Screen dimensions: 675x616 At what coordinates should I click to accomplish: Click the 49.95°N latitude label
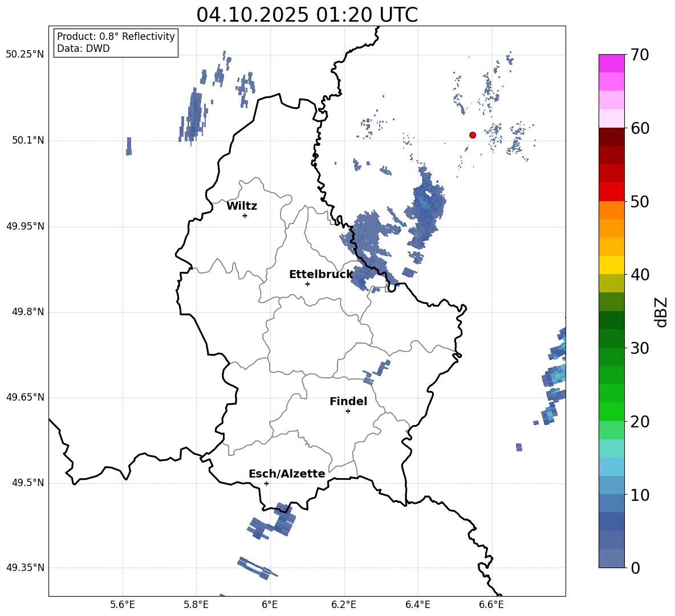tap(25, 226)
